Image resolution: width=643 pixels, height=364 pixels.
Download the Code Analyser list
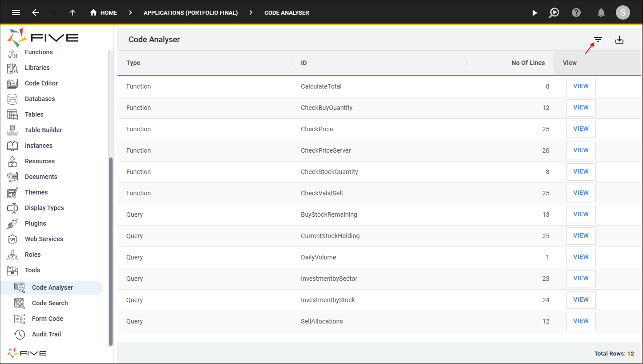click(619, 40)
